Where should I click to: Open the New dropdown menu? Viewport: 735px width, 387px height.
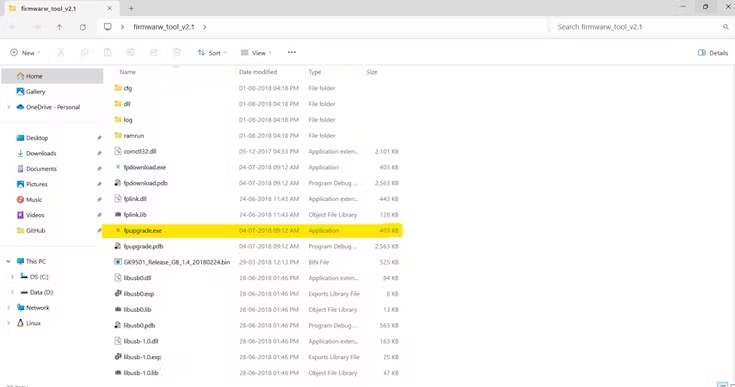point(25,52)
